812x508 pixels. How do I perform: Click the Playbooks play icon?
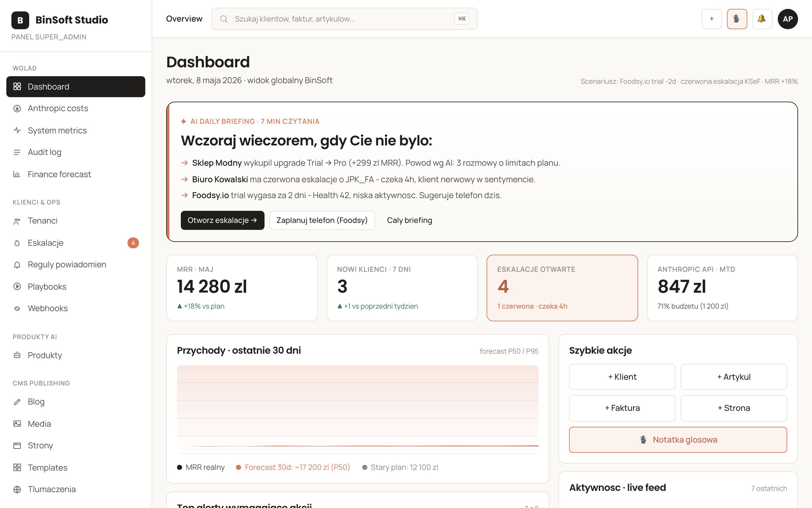[17, 287]
